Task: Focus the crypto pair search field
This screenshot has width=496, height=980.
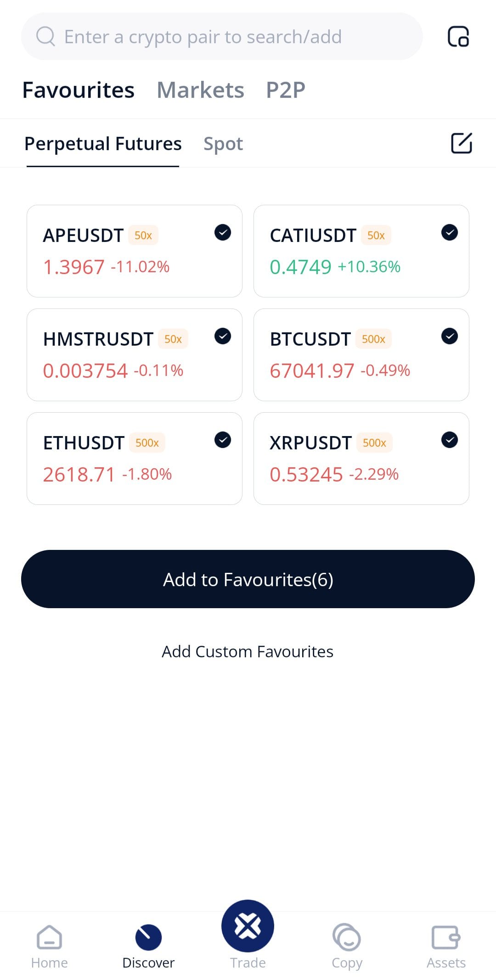Action: (222, 36)
